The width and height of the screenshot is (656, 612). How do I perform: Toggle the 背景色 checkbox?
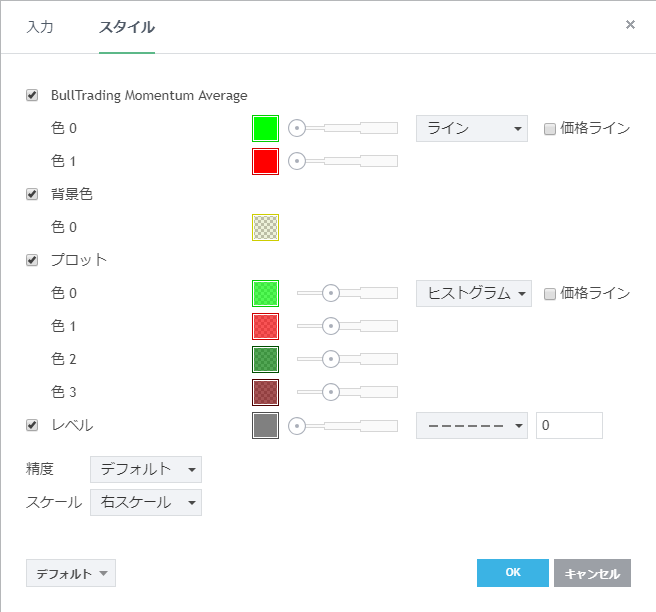32,194
